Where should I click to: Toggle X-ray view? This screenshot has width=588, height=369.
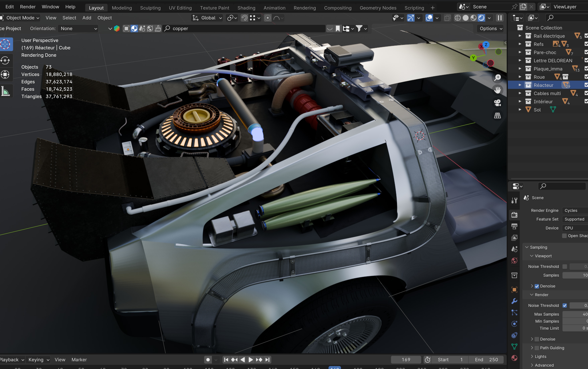[x=447, y=18]
